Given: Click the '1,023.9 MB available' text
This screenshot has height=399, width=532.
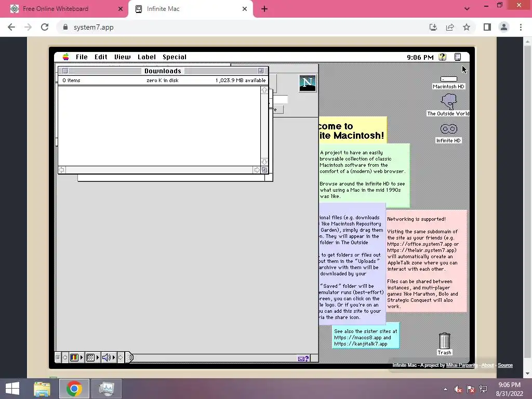Looking at the screenshot, I should coord(241,81).
